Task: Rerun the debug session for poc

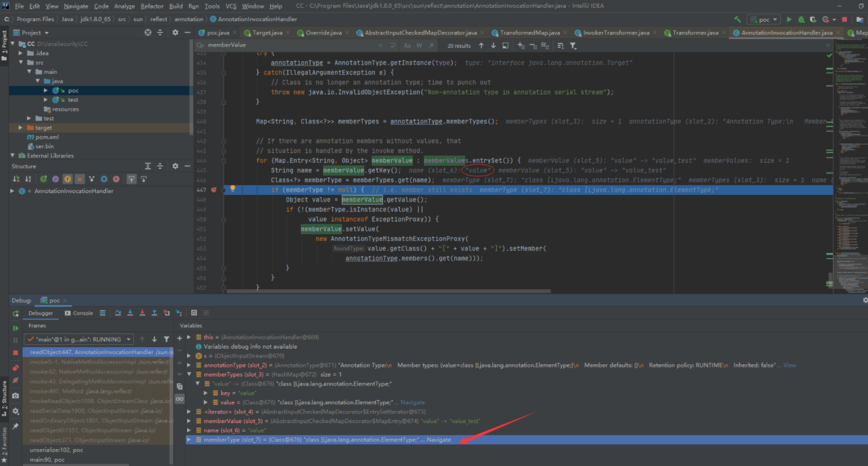Action: pyautogui.click(x=16, y=313)
